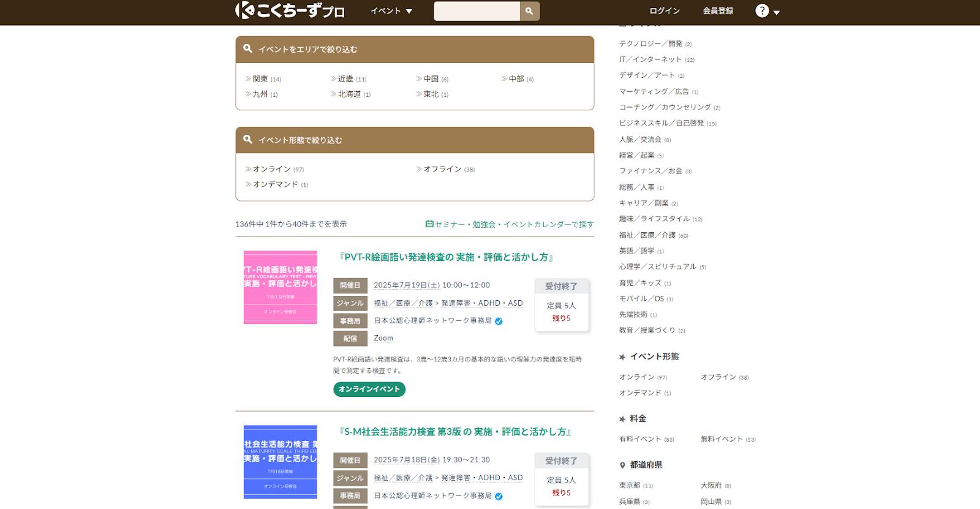The width and height of the screenshot is (980, 509).
Task: Click 日本公認心理師ネットワーク事務局 under PVT-R event
Action: pyautogui.click(x=433, y=321)
